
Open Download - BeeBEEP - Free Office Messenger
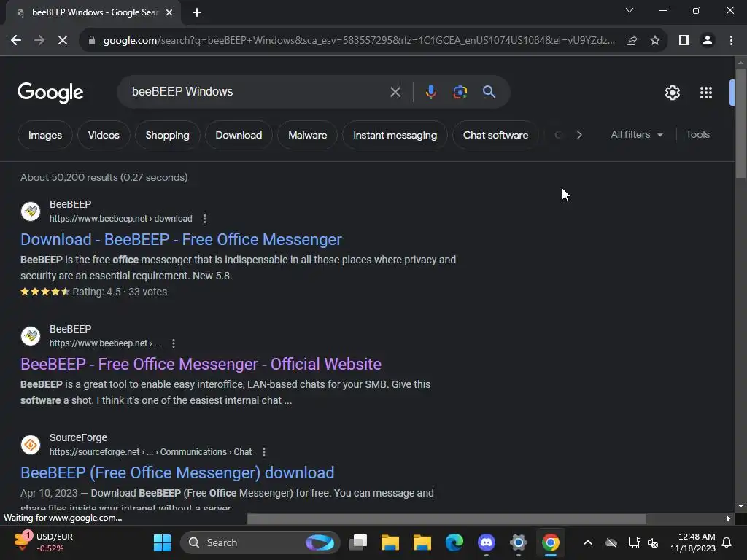(181, 239)
